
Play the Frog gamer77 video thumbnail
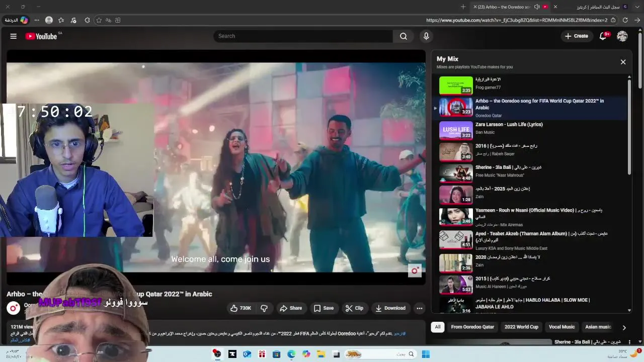[456, 85]
